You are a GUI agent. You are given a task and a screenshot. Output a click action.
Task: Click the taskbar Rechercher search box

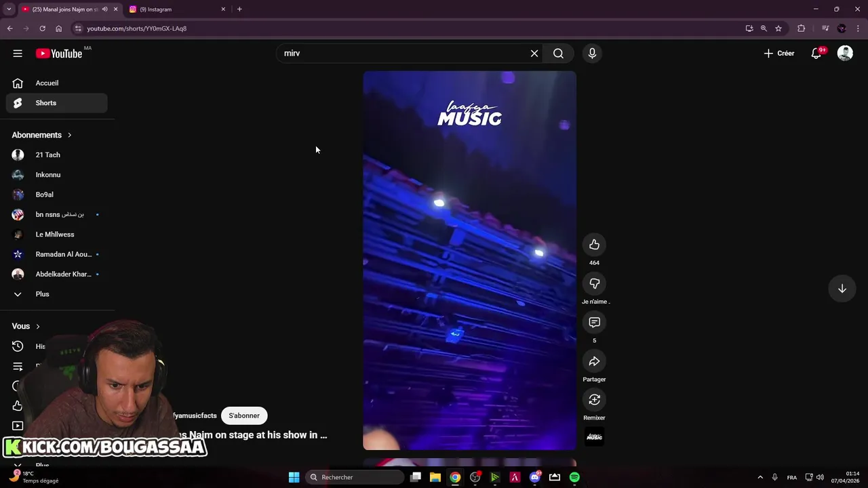tap(354, 477)
